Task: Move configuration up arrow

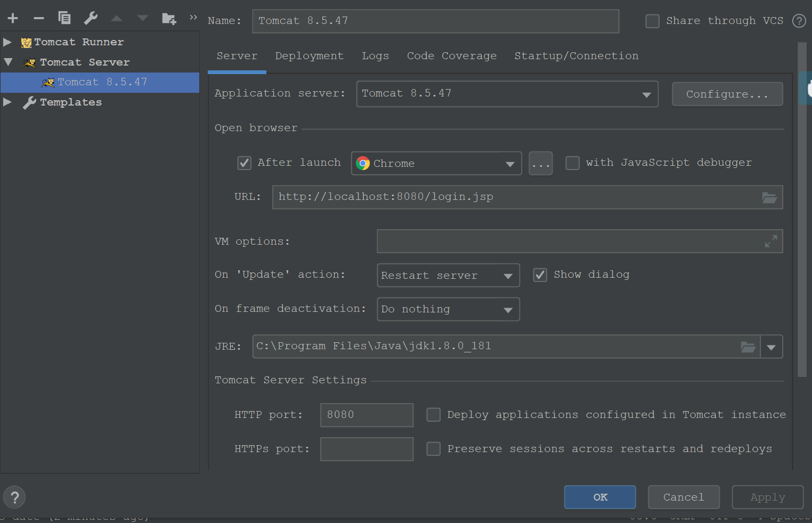Action: click(117, 19)
